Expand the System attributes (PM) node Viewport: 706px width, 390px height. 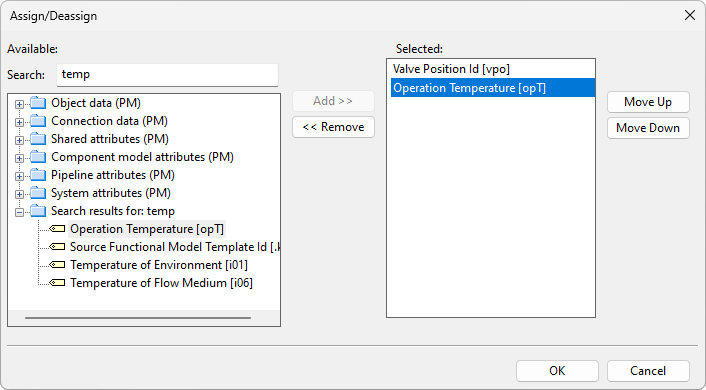(19, 195)
